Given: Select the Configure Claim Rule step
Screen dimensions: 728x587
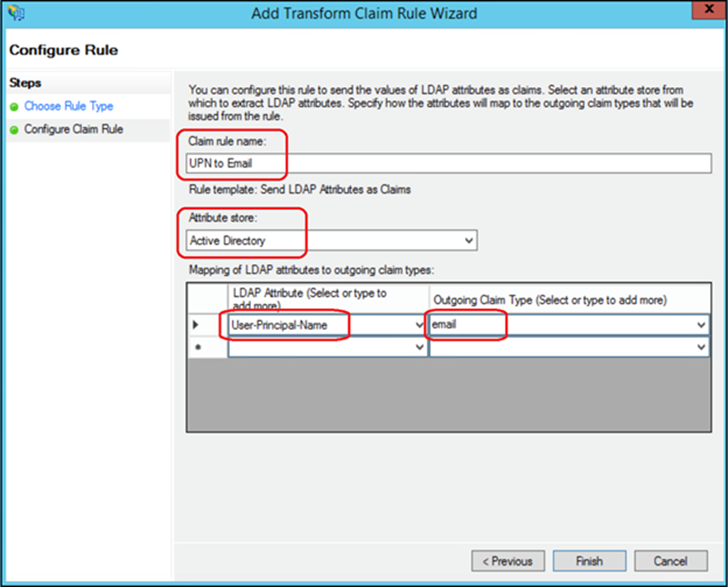Looking at the screenshot, I should (74, 129).
